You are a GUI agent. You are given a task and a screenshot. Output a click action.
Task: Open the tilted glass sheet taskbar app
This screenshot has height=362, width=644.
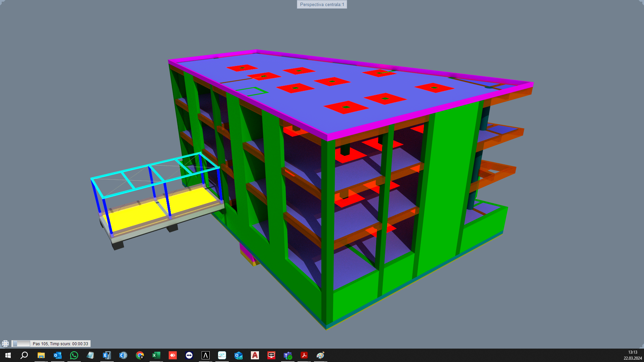coord(90,355)
